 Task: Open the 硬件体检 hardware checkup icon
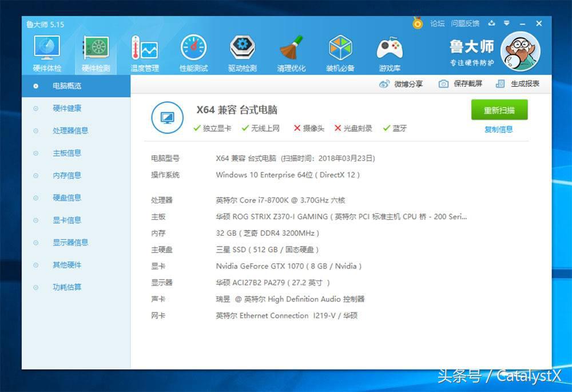pyautogui.click(x=47, y=49)
